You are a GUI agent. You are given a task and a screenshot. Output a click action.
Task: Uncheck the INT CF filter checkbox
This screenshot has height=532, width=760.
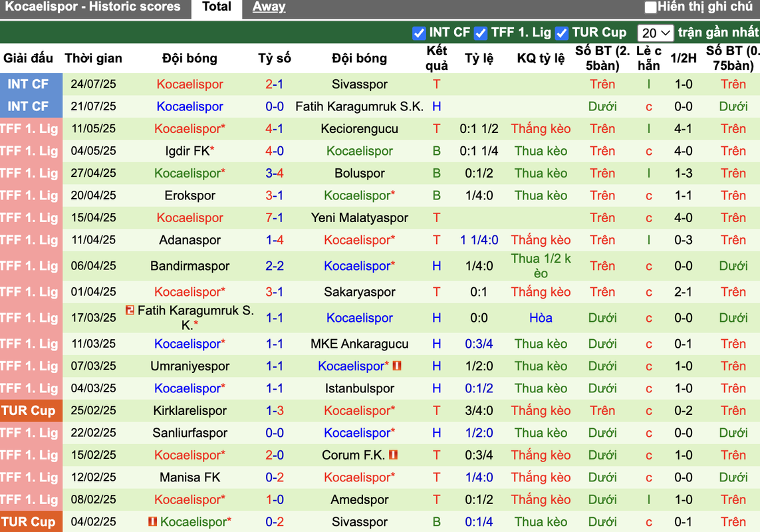point(419,33)
